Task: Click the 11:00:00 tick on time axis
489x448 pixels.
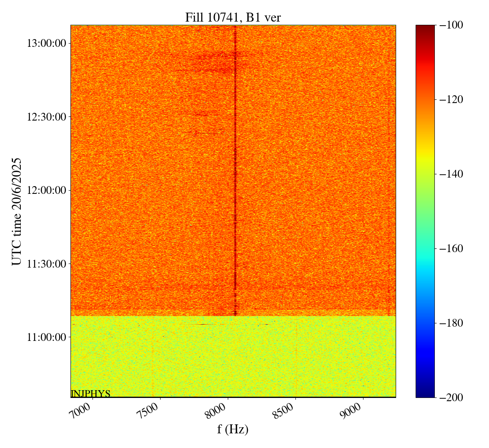Action: coord(46,337)
